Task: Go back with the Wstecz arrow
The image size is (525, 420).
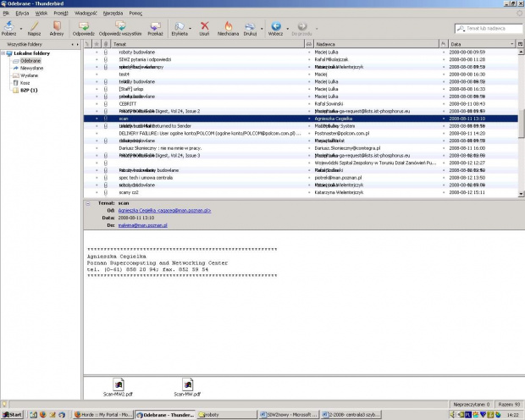Action: 274,26
